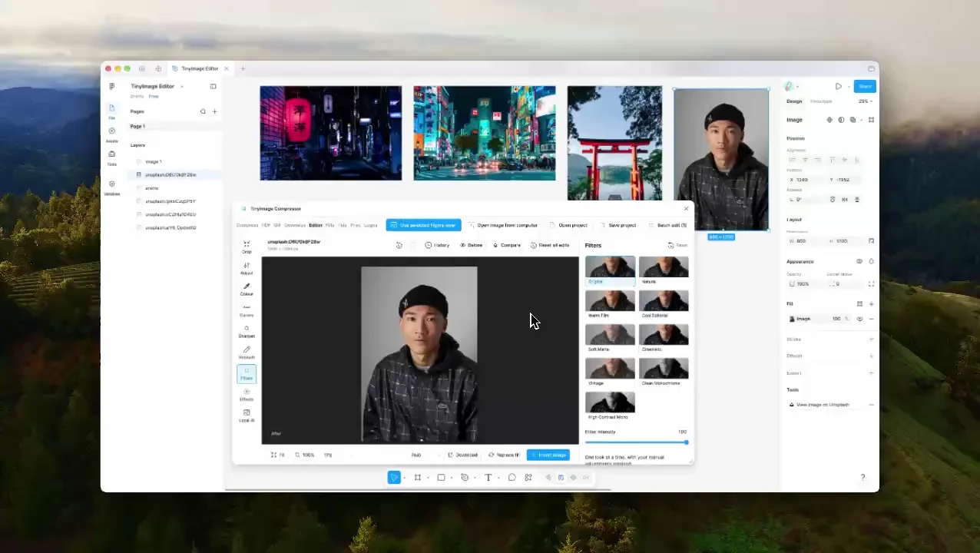
Task: Choose the Retouch tool in the plugin sidebar
Action: tap(247, 353)
